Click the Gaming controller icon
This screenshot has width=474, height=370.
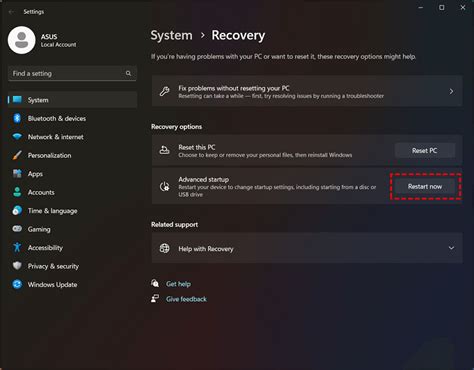pos(17,229)
